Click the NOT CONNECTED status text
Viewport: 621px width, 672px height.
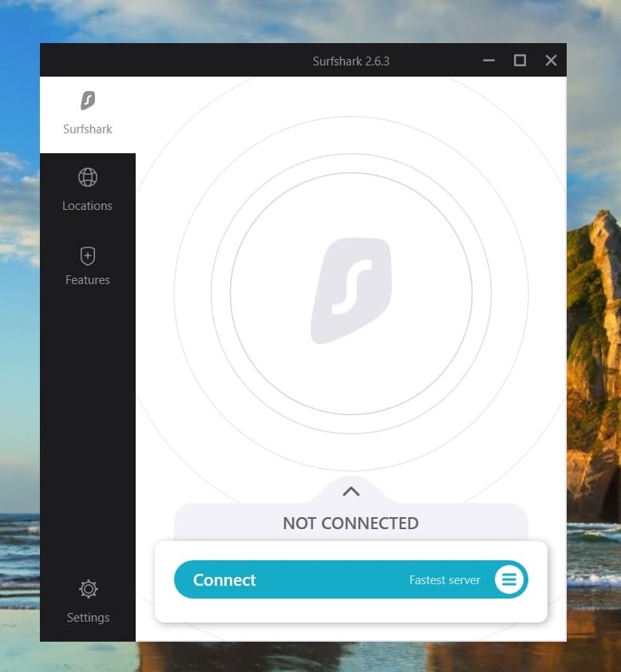click(x=350, y=524)
